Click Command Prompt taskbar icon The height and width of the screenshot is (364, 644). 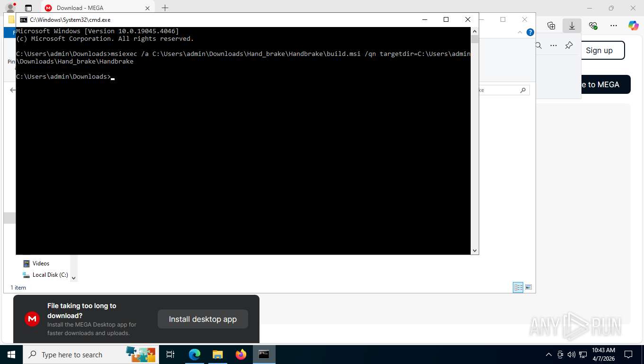[x=264, y=355]
